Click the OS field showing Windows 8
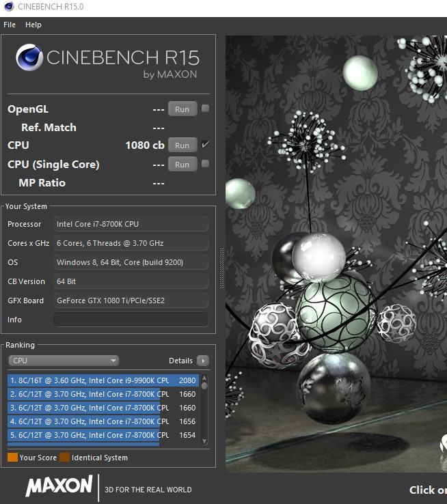447x504 pixels. pos(131,262)
